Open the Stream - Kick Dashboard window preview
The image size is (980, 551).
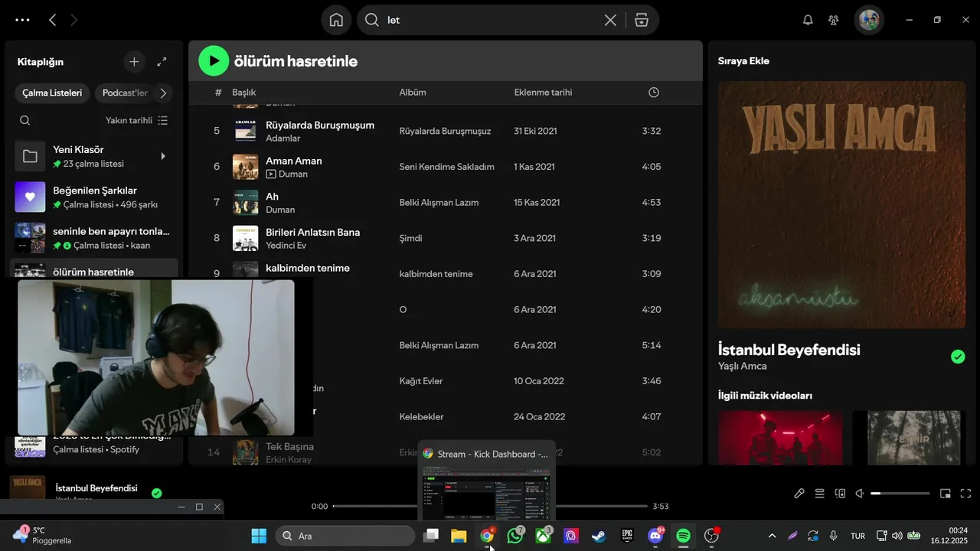pyautogui.click(x=486, y=480)
